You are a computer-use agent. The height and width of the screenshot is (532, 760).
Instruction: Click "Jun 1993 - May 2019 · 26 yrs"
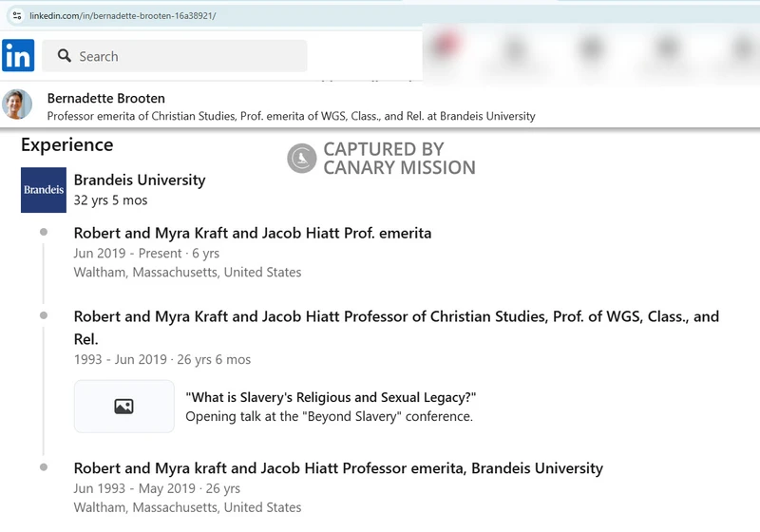click(x=157, y=488)
